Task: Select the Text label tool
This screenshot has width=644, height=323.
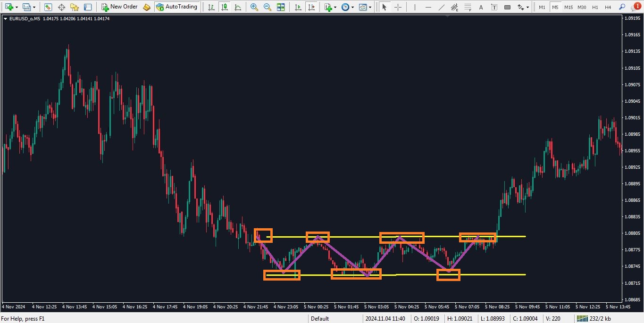Action: pyautogui.click(x=481, y=7)
